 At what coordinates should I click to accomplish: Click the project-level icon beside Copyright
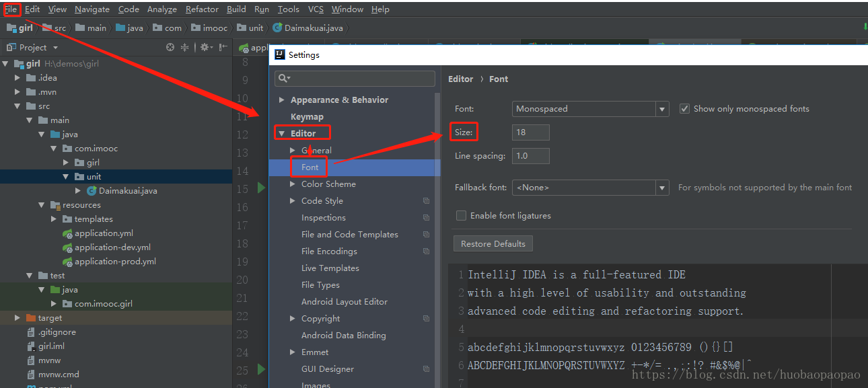(x=426, y=319)
